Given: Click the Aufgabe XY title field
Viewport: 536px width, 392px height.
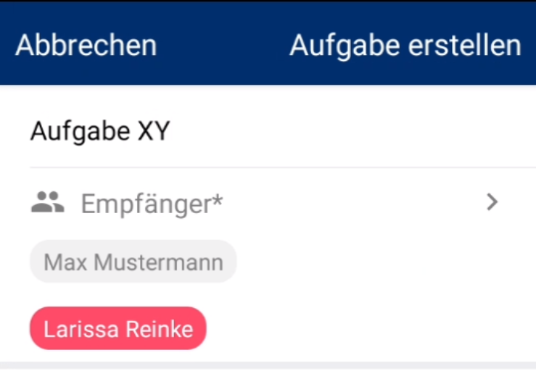Looking at the screenshot, I should [x=283, y=131].
